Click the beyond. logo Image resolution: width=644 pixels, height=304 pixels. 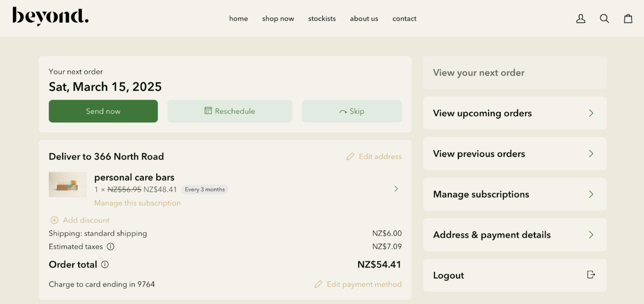click(50, 16)
